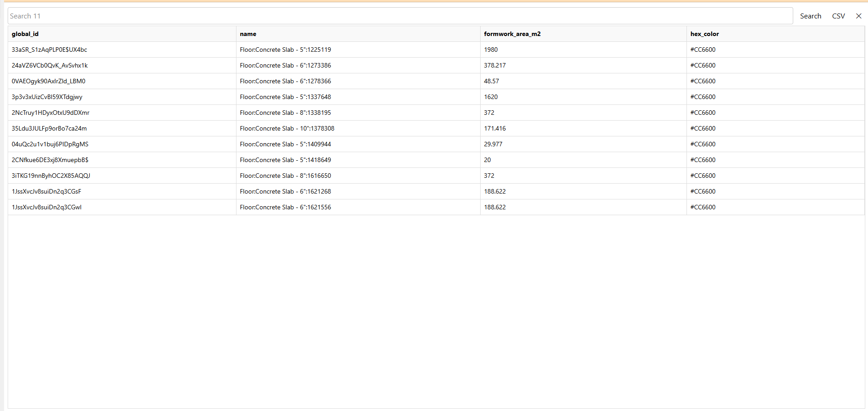
Task: Sort by the name column header
Action: pos(248,34)
